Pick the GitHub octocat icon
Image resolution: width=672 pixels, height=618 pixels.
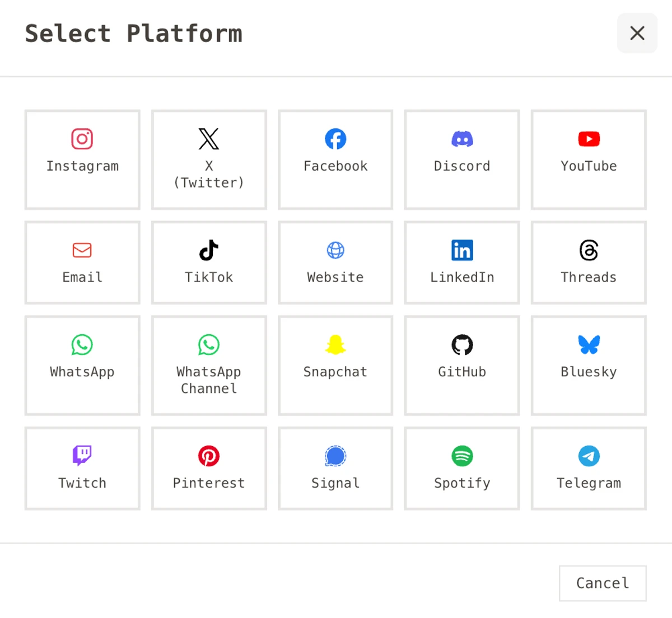(462, 345)
